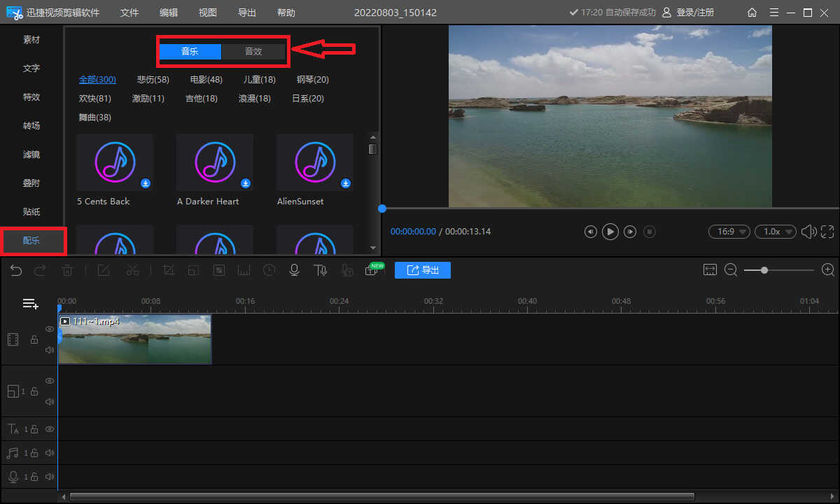The width and height of the screenshot is (840, 504).
Task: Open the 16:9 aspect ratio dropdown
Action: coord(729,231)
